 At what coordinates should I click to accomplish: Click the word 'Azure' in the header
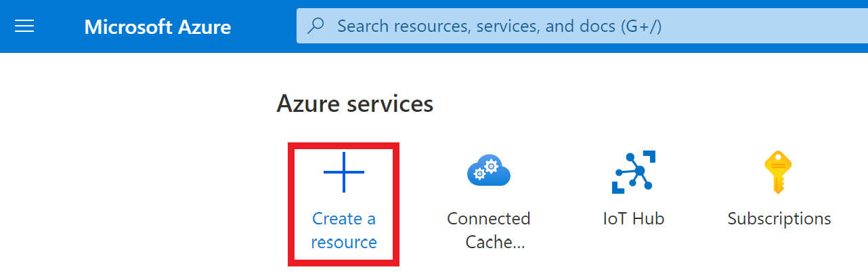coord(202,27)
